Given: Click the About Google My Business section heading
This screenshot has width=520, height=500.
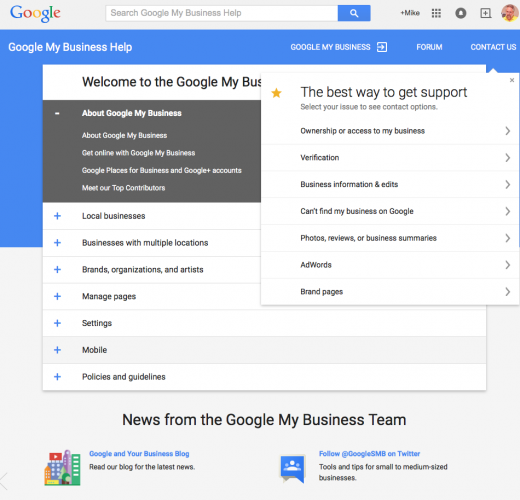Looking at the screenshot, I should click(x=132, y=113).
